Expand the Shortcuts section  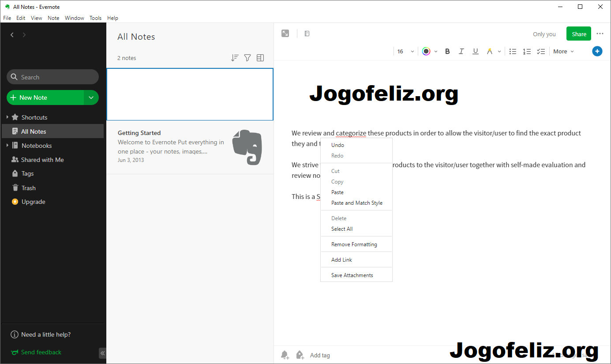tap(7, 117)
